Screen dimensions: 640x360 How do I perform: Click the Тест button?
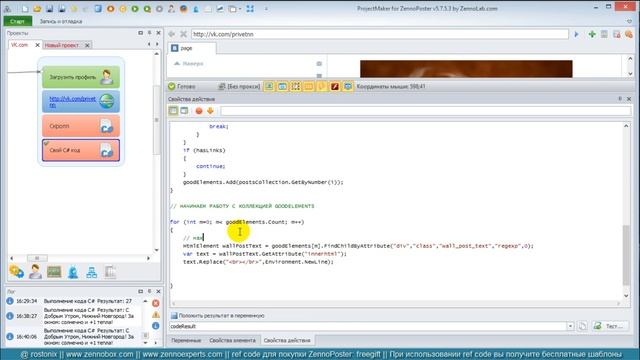pyautogui.click(x=610, y=326)
